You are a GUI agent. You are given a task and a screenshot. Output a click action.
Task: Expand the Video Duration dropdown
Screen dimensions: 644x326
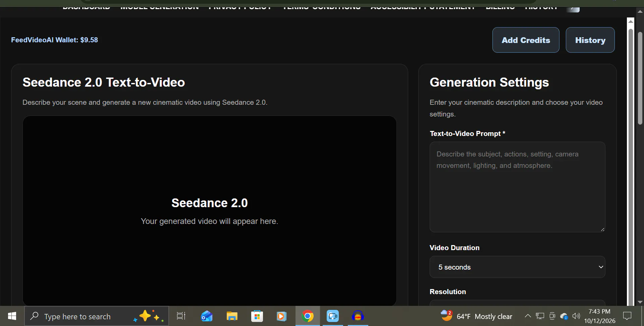(x=517, y=267)
